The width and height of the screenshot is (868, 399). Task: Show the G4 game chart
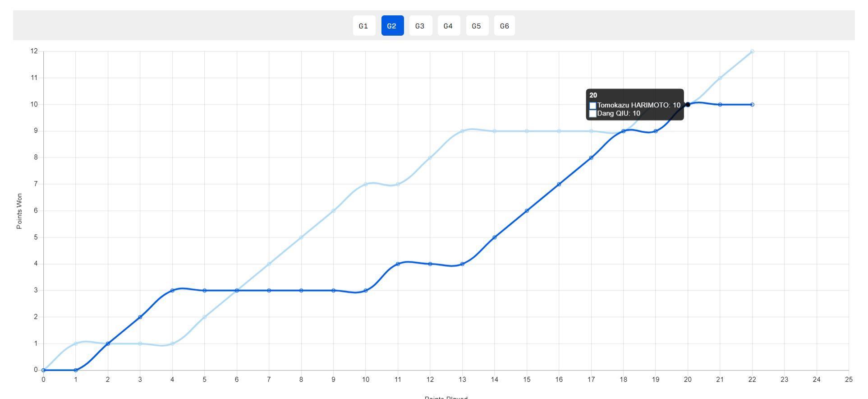(x=448, y=26)
